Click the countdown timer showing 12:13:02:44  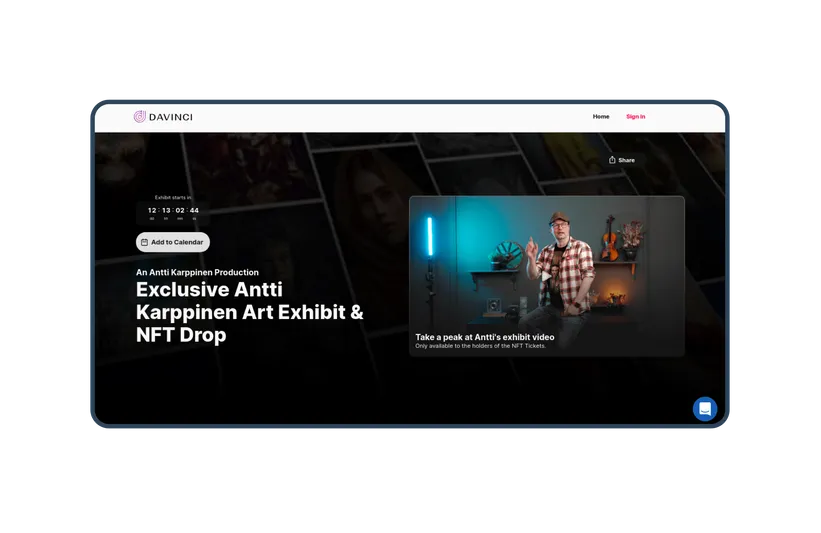173,213
